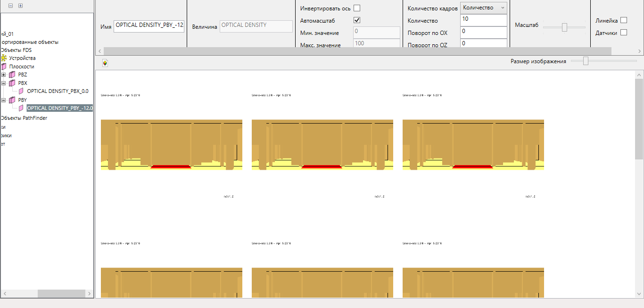Click the tree panel horizontal scrollbar thumb
644x308 pixels.
point(61,293)
